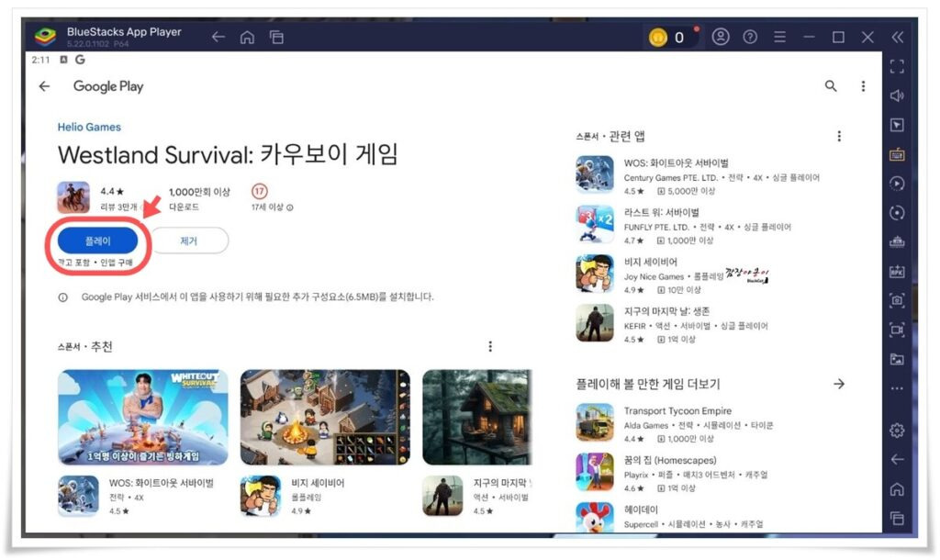Click the sidebar recent apps icon
This screenshot has width=940, height=560.
(897, 518)
